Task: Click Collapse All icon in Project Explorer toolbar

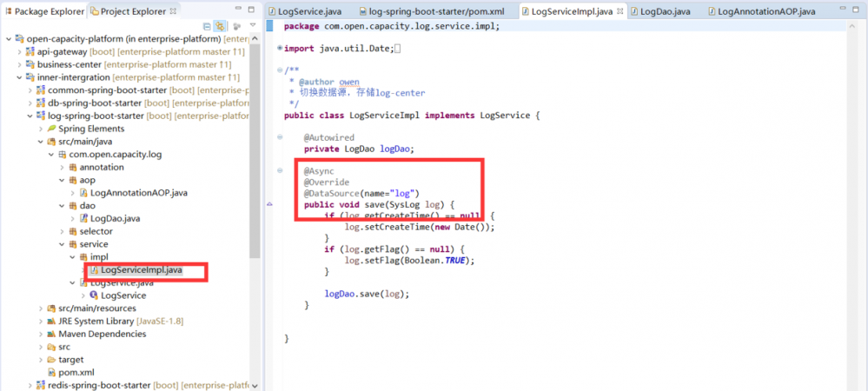Action: click(x=207, y=26)
